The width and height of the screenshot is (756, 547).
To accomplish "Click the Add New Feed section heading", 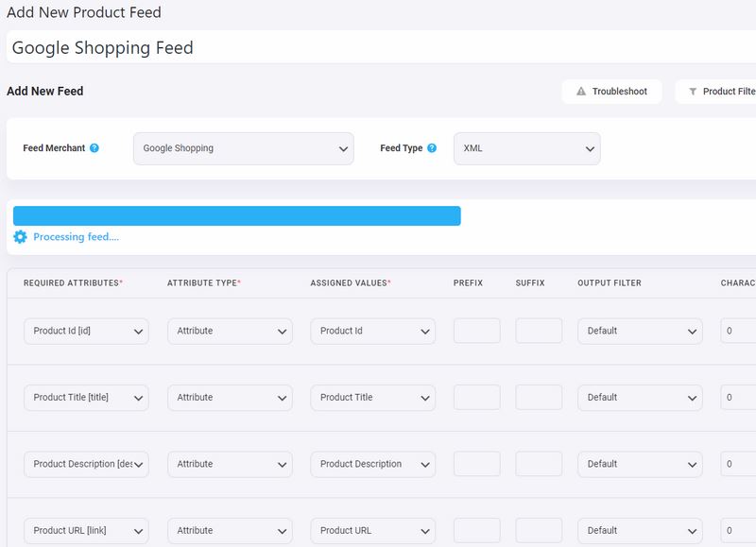I will pos(44,91).
